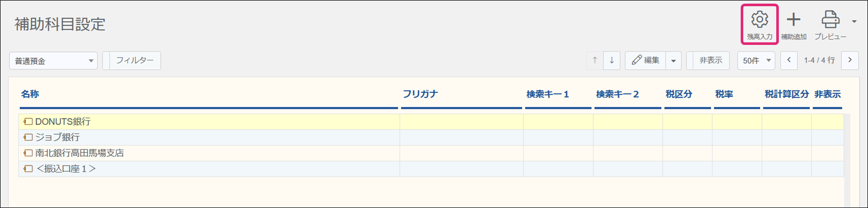Sort by the 名称 column header
This screenshot has width=868, height=208.
pos(30,94)
